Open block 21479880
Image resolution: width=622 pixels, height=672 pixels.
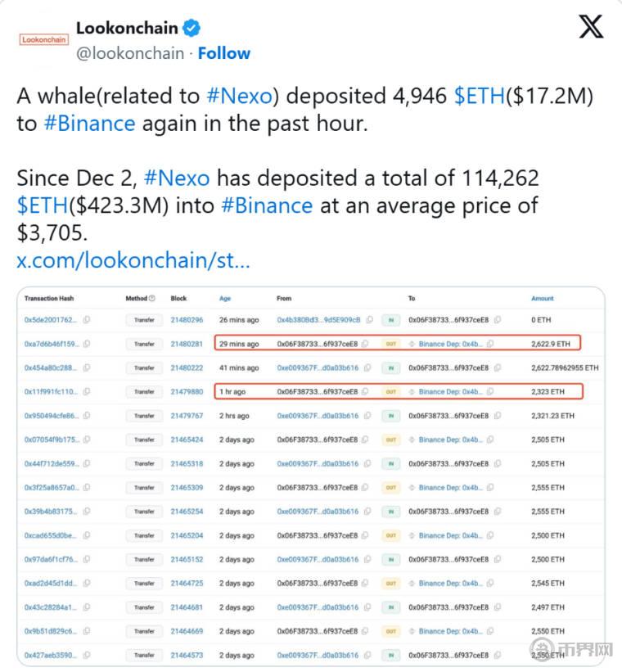tap(186, 392)
